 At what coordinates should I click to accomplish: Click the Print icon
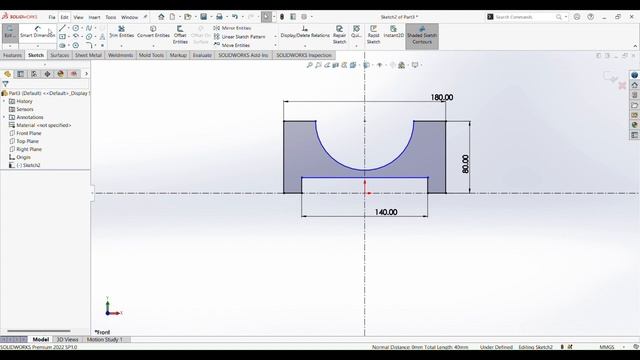tap(219, 17)
